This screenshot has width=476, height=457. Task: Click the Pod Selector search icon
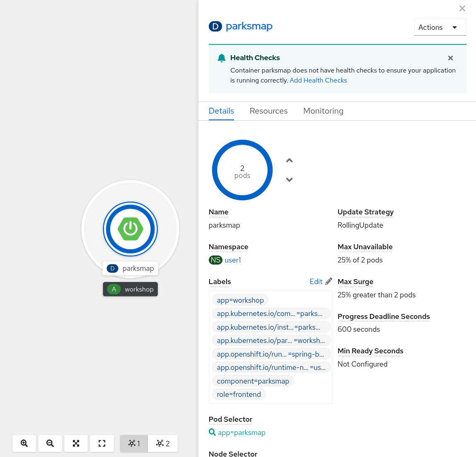[x=212, y=432]
